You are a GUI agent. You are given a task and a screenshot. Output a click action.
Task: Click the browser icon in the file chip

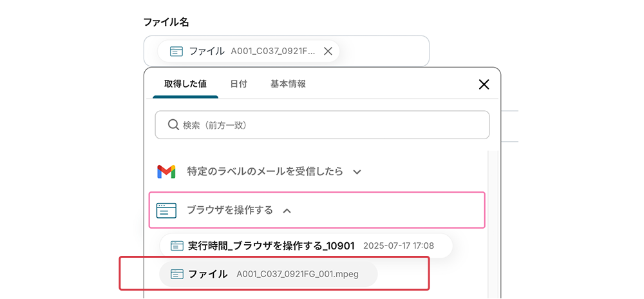coord(176,52)
